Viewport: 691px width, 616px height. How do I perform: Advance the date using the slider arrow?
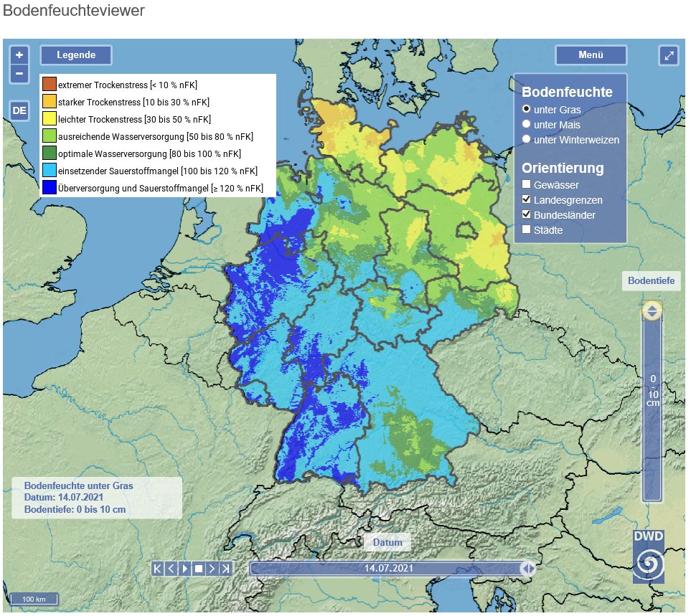(528, 568)
